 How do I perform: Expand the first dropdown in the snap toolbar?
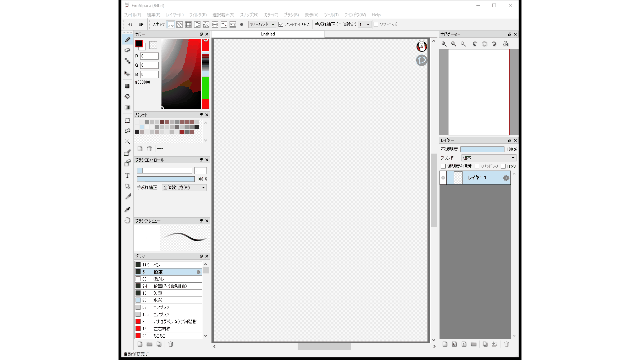click(x=262, y=24)
